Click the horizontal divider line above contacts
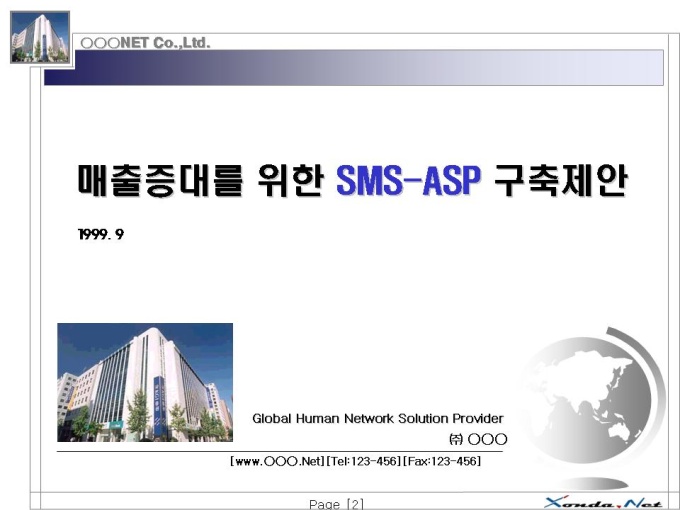 (280, 451)
